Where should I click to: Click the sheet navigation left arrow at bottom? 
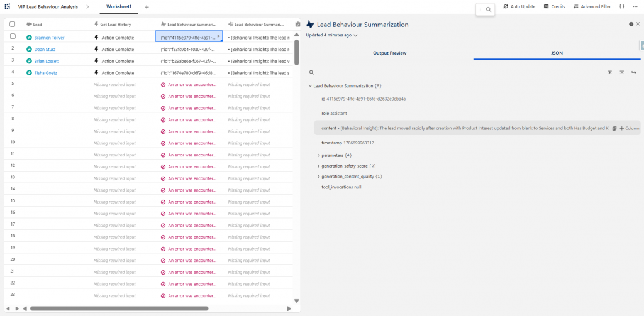[x=7, y=308]
